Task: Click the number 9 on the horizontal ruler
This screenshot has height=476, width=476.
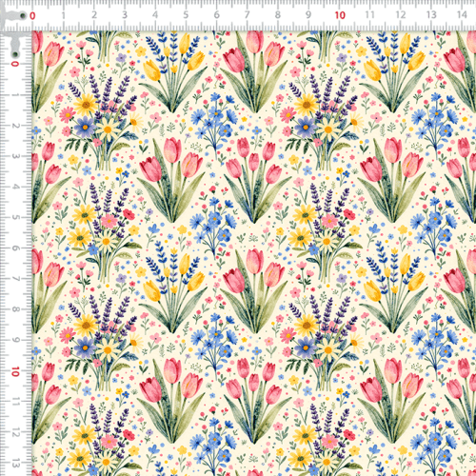Action: click(308, 14)
